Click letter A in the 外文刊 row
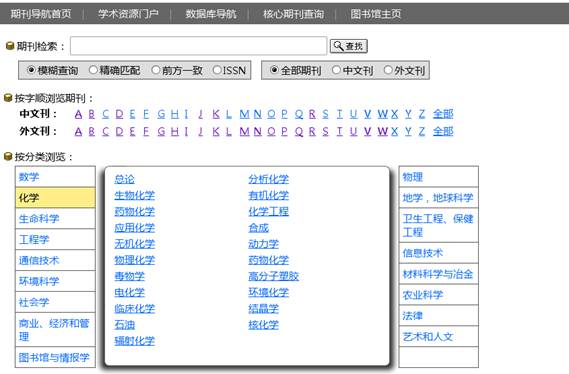The image size is (569, 374). [78, 131]
